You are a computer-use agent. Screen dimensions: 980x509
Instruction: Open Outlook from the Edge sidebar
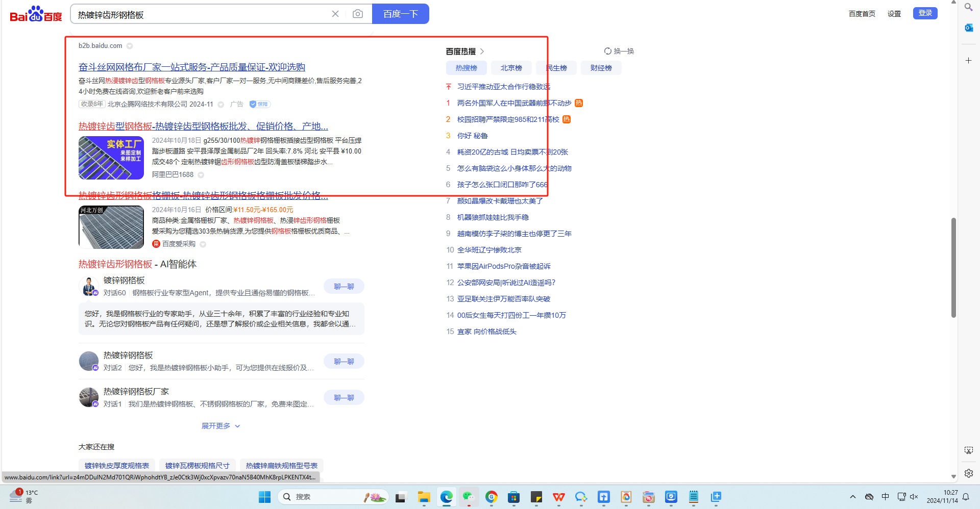point(968,28)
